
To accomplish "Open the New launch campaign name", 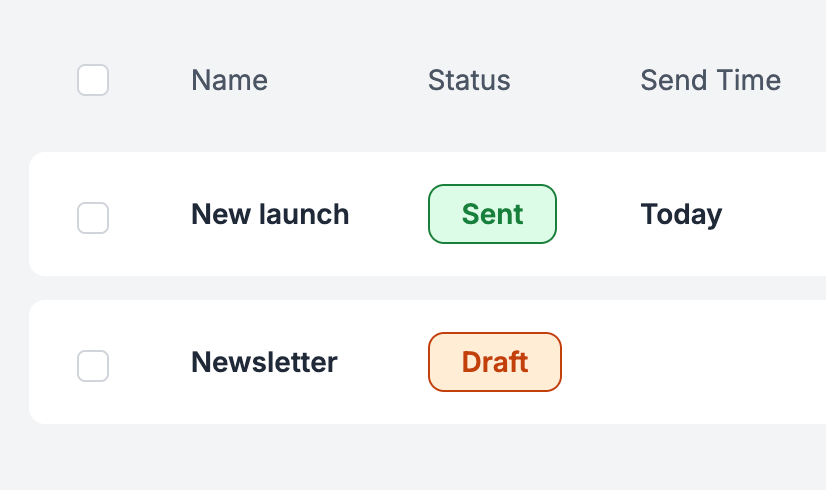I will pyautogui.click(x=270, y=214).
